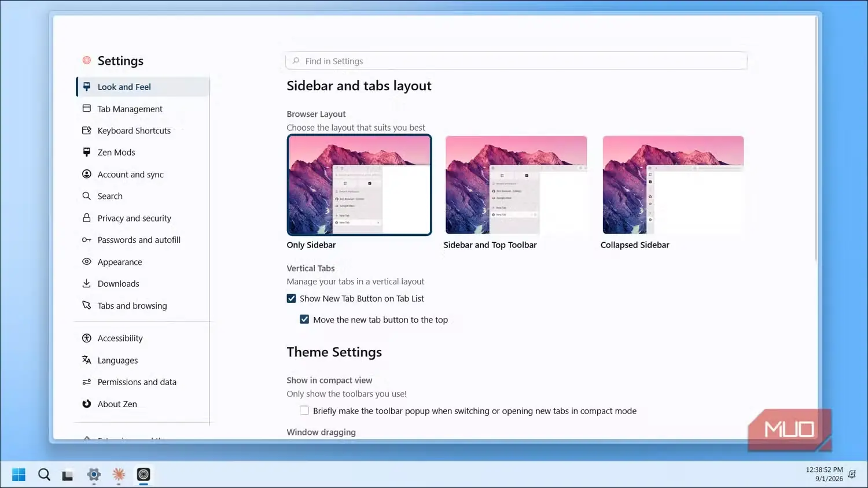Go to Tab Management settings
This screenshot has height=488, width=868.
coord(143,109)
